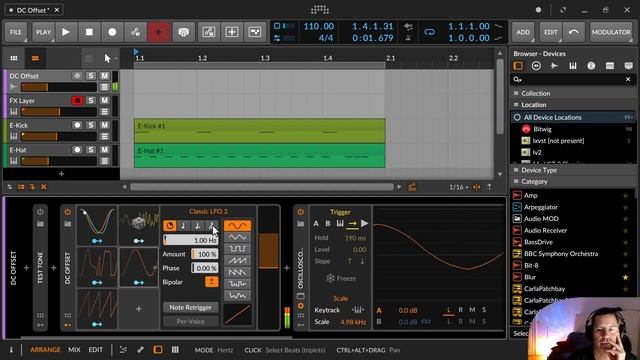The height and width of the screenshot is (360, 640).
Task: Start playback with the Play transport button
Action: 66,32
